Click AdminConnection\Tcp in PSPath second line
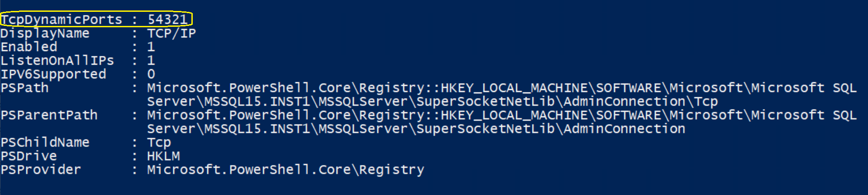Screen dimensions: 868x195 click(x=641, y=101)
